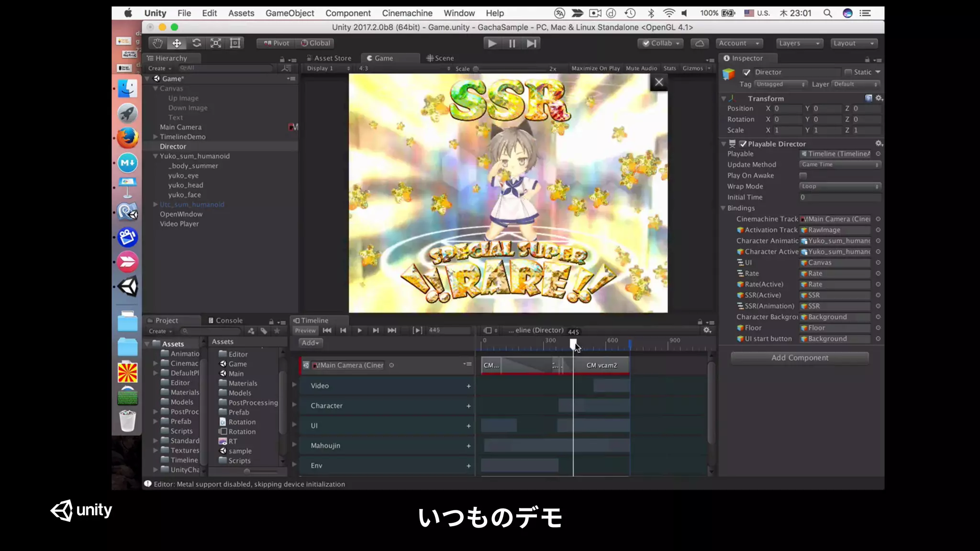Select the Hand tool in toolbar
Viewport: 980px width, 551px height.
tap(157, 43)
